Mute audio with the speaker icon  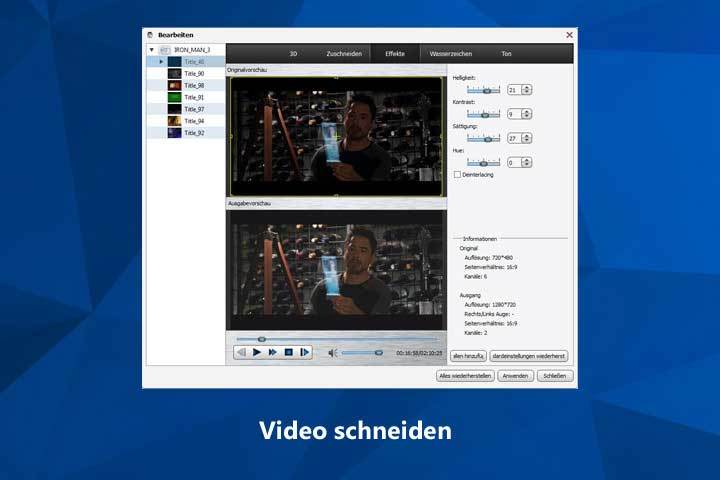tap(333, 353)
